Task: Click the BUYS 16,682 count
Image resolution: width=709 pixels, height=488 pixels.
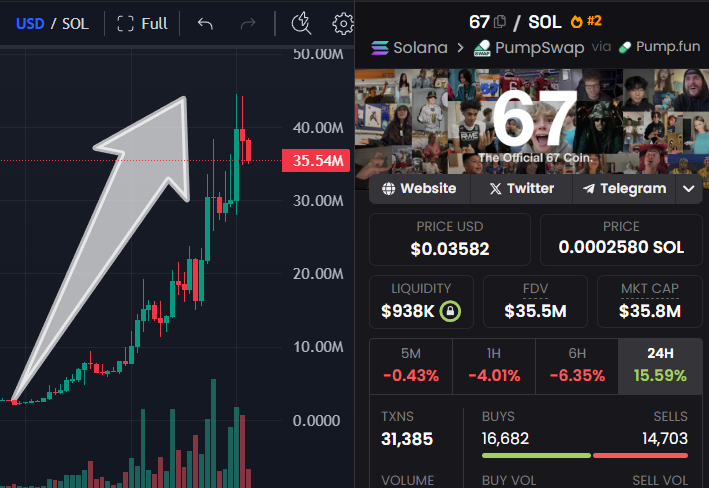Action: coord(505,438)
